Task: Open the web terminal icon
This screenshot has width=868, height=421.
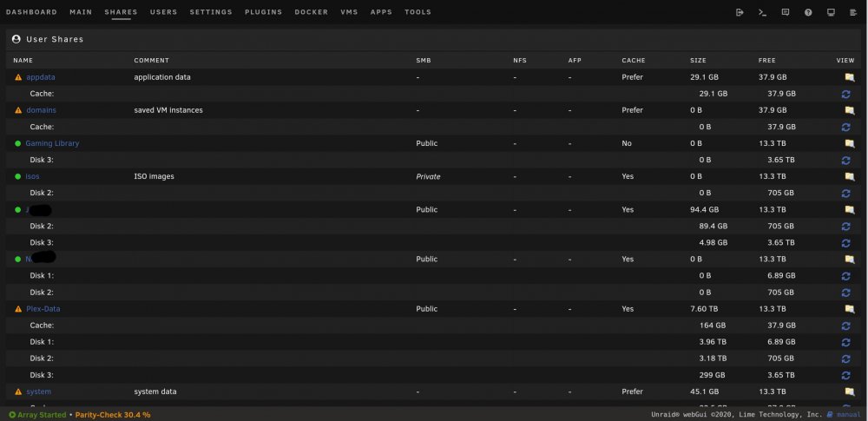Action: (762, 12)
